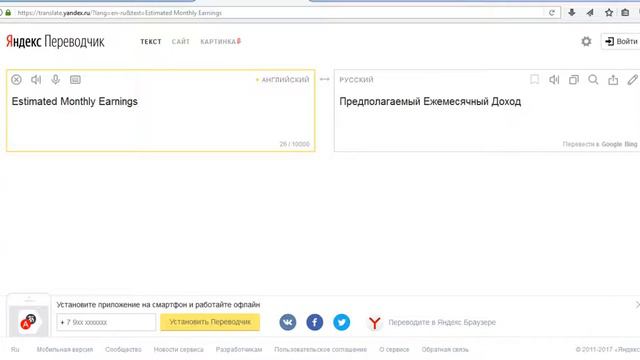Screen dimensions: 640x360
Task: Listen to the Russian translation audio
Action: [554, 80]
